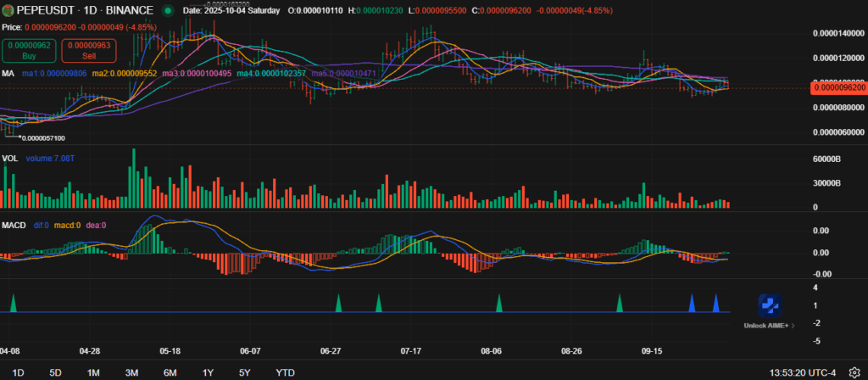The height and width of the screenshot is (380, 868).
Task: Click the VOL indicator label
Action: 10,158
